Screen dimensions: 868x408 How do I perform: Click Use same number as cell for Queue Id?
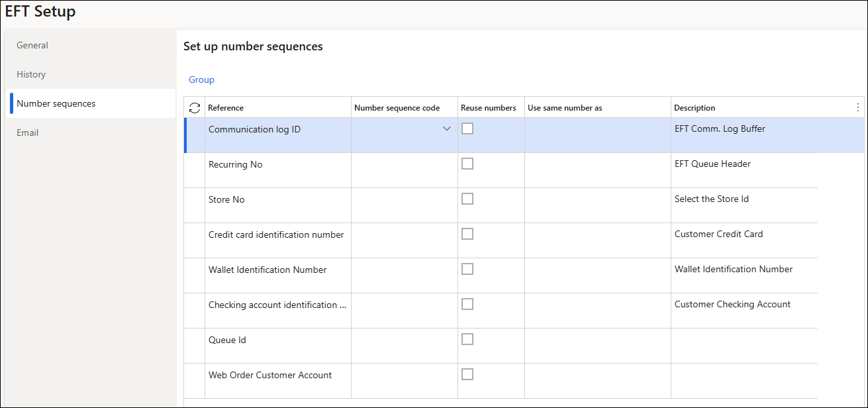[598, 346]
